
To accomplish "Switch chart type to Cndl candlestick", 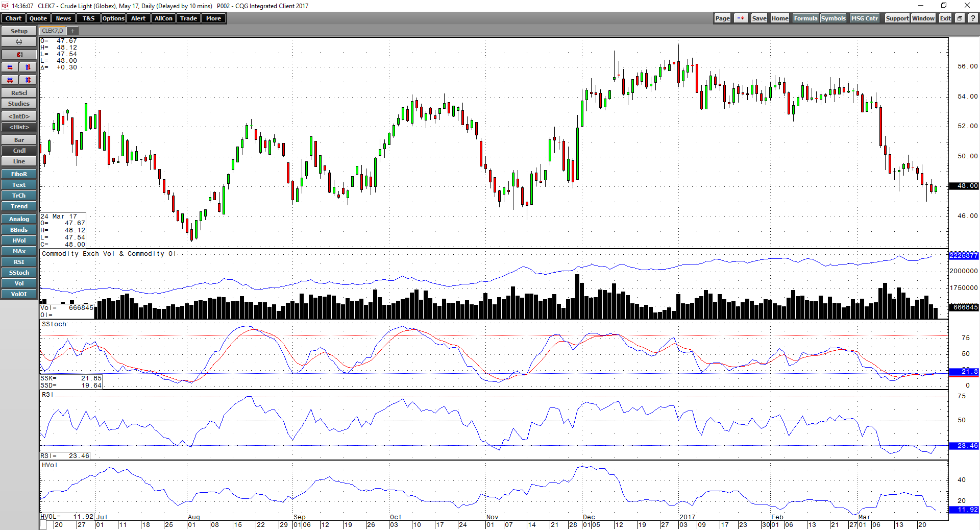I will 19,151.
